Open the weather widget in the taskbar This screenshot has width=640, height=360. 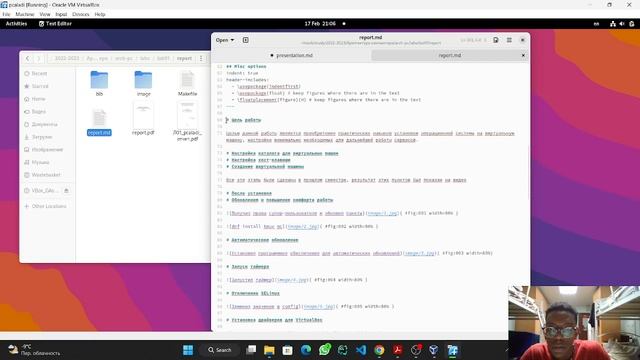point(34,350)
